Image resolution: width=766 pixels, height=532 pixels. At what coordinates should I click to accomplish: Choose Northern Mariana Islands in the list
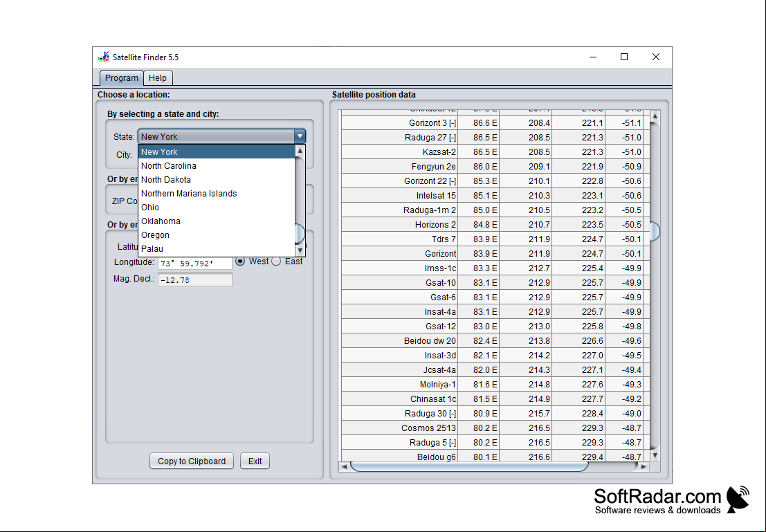(x=217, y=194)
